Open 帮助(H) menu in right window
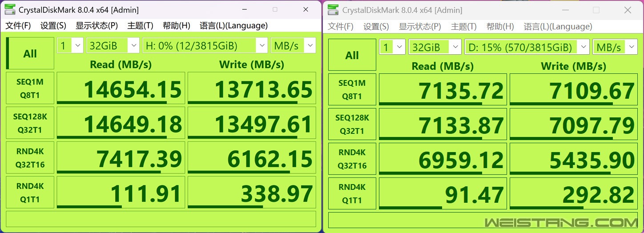The image size is (644, 233). coord(500,27)
